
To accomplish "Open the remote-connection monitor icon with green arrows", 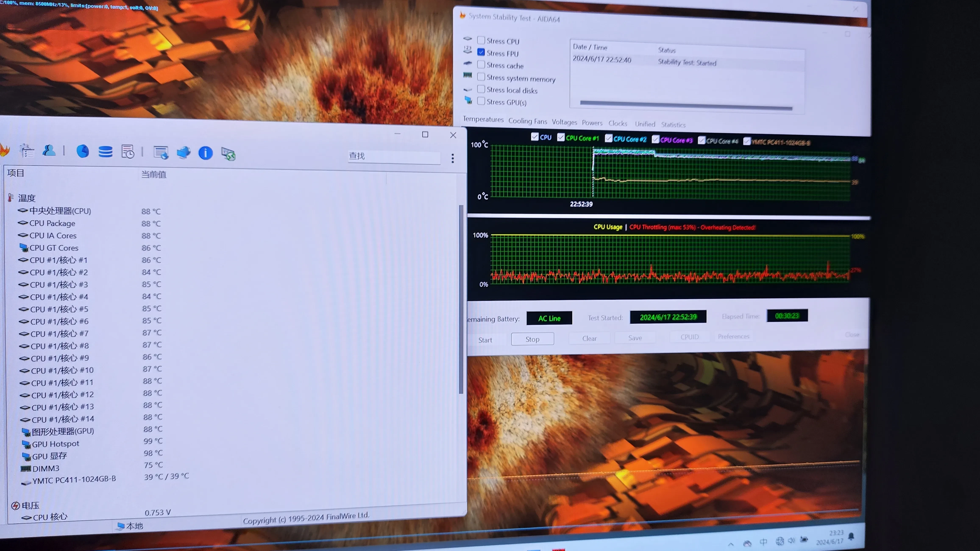I will (228, 154).
